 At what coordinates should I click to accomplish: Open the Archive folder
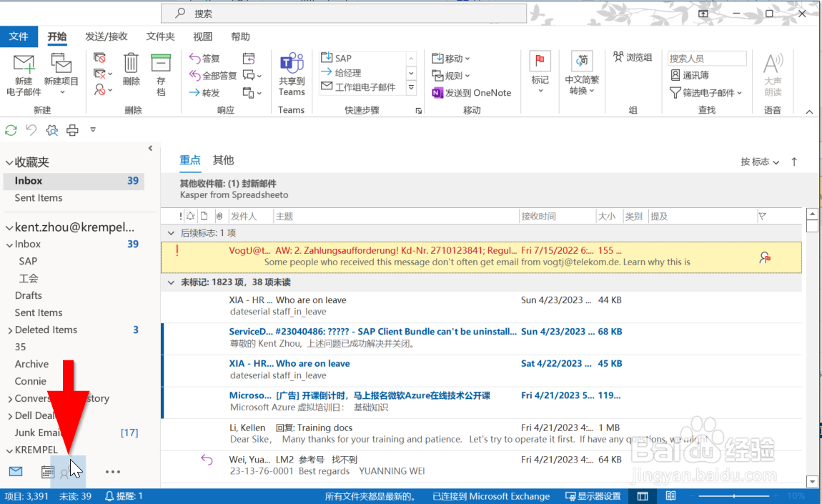coord(31,364)
